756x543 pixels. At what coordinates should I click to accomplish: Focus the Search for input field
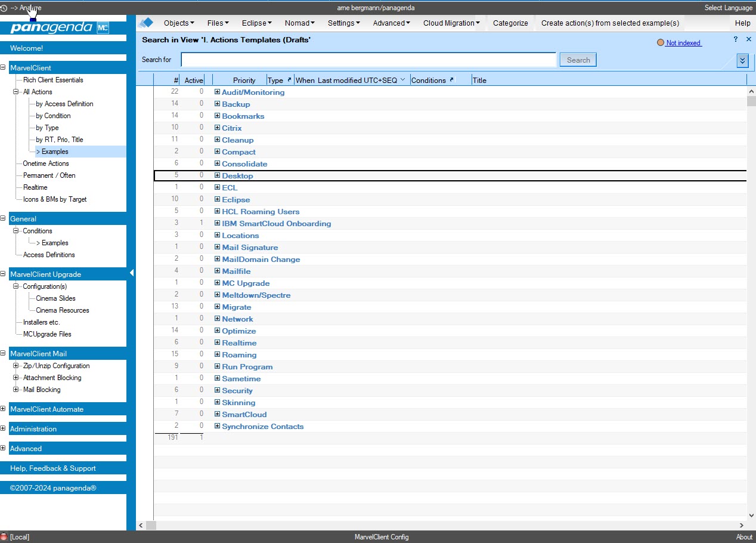point(368,60)
